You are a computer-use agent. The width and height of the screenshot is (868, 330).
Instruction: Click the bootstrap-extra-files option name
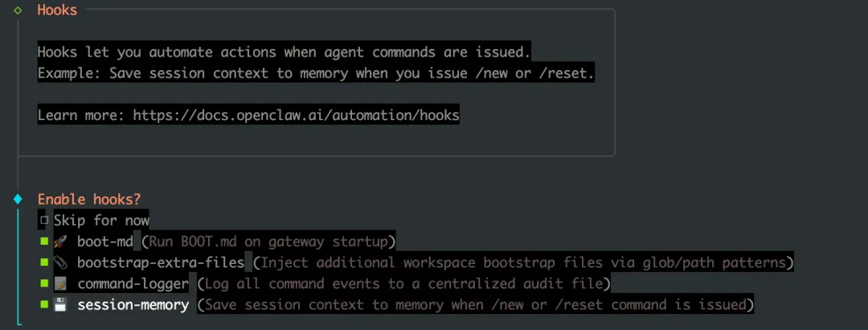point(161,262)
